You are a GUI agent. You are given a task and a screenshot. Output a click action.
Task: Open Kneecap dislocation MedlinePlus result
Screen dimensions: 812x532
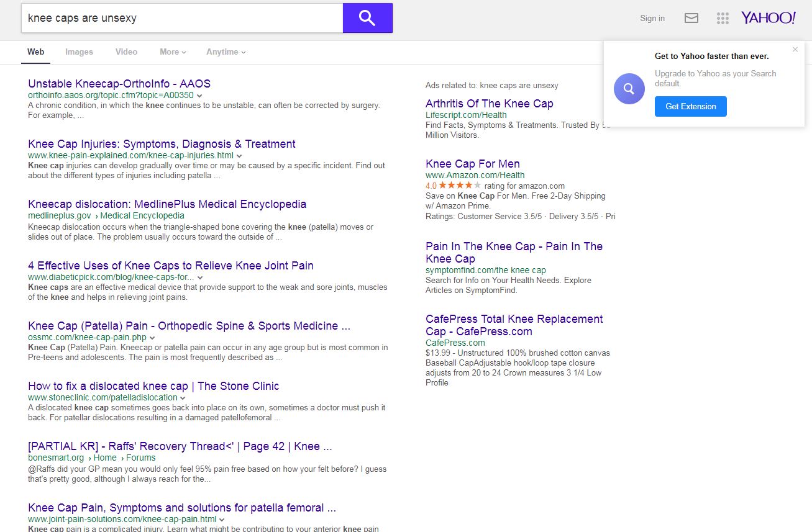click(x=167, y=204)
